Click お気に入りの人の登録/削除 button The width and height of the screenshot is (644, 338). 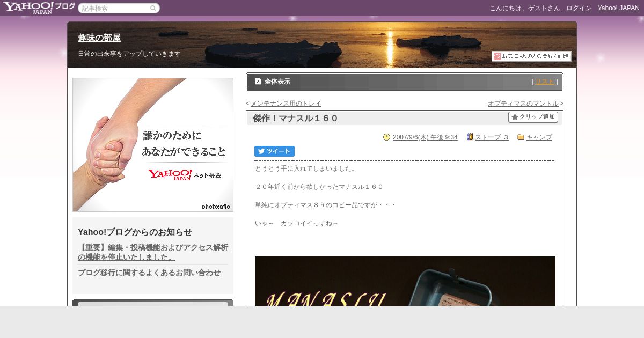click(x=531, y=56)
